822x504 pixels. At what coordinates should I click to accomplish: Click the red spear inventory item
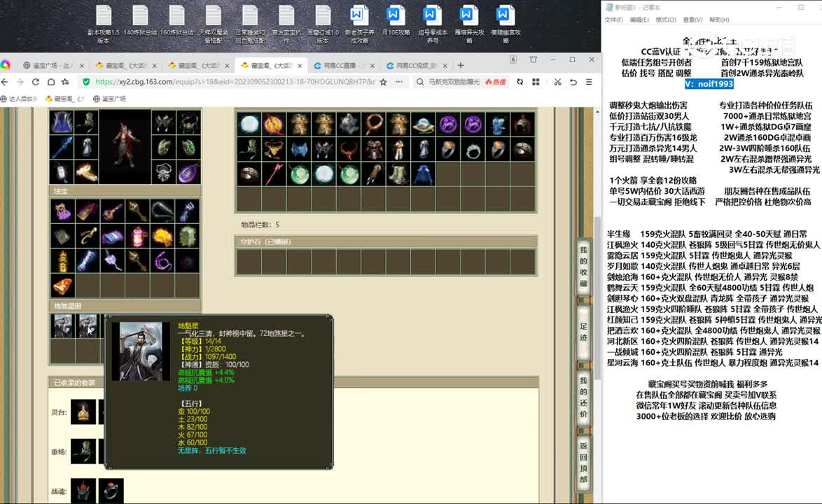click(x=274, y=174)
